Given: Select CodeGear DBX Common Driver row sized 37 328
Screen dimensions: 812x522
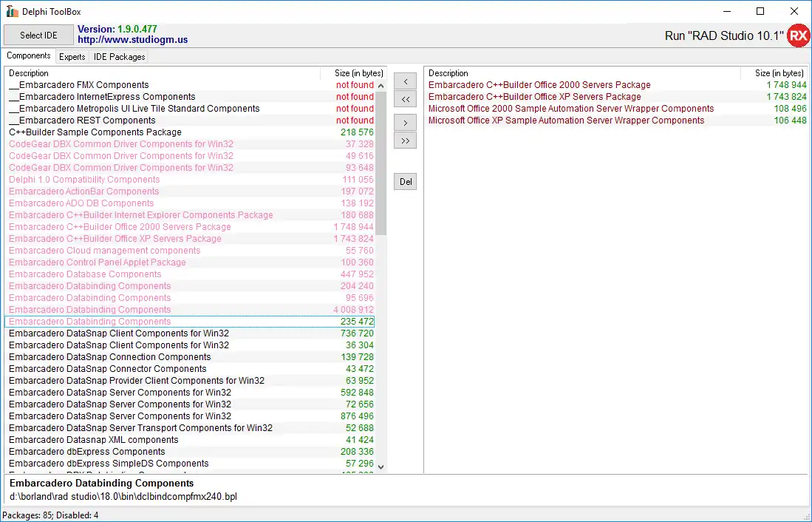Looking at the screenshot, I should pos(191,144).
